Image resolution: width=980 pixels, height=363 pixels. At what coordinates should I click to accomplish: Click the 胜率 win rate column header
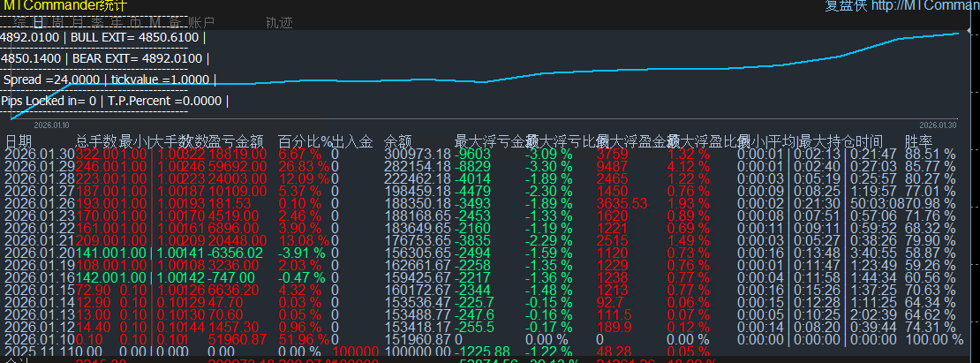click(919, 140)
